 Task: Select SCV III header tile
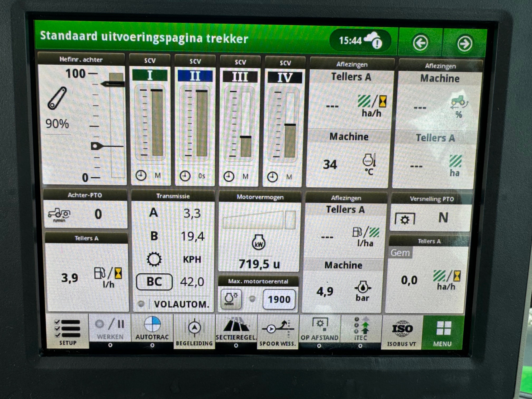(x=240, y=77)
